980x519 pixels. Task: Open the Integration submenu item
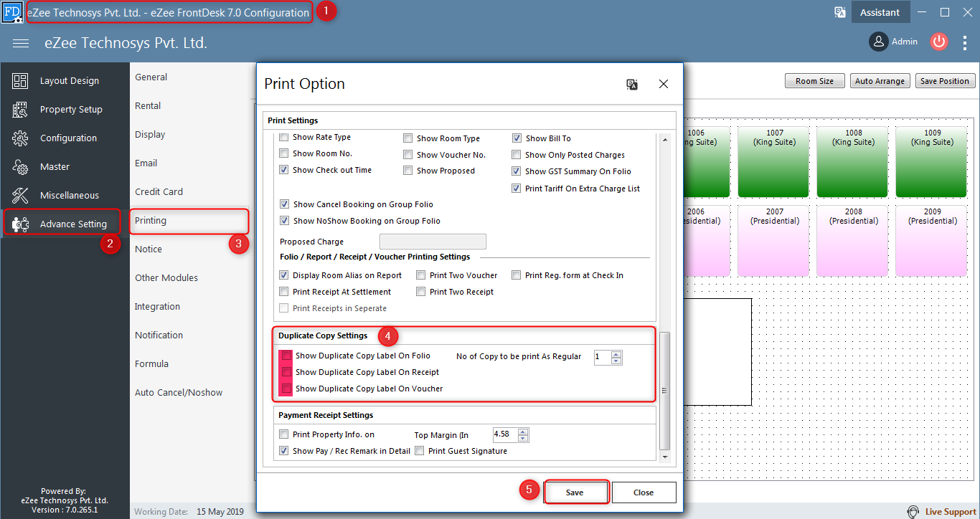(x=157, y=306)
